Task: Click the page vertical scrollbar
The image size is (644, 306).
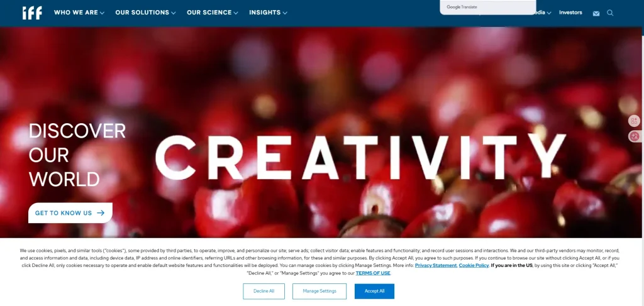Action: [642, 153]
